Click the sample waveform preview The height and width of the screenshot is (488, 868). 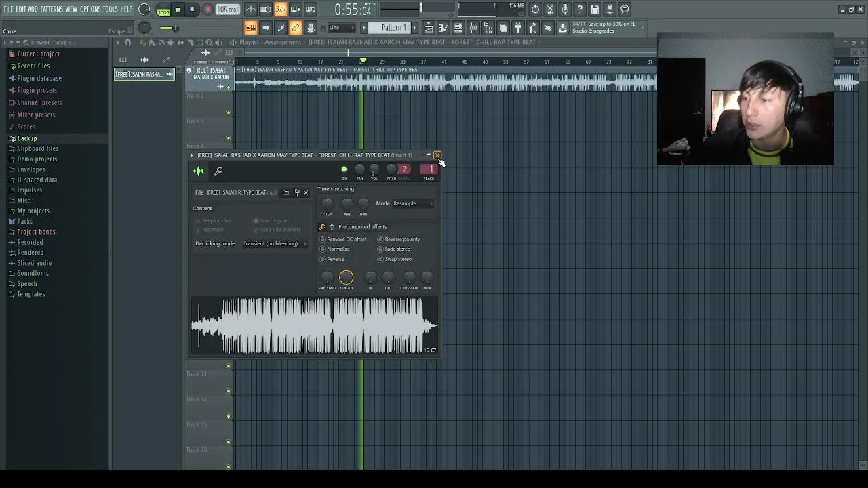tap(315, 326)
